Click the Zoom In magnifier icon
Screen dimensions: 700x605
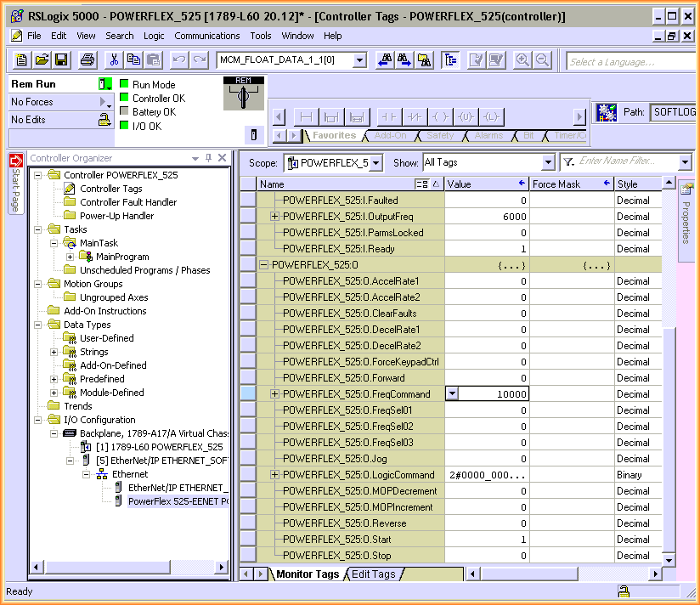522,59
